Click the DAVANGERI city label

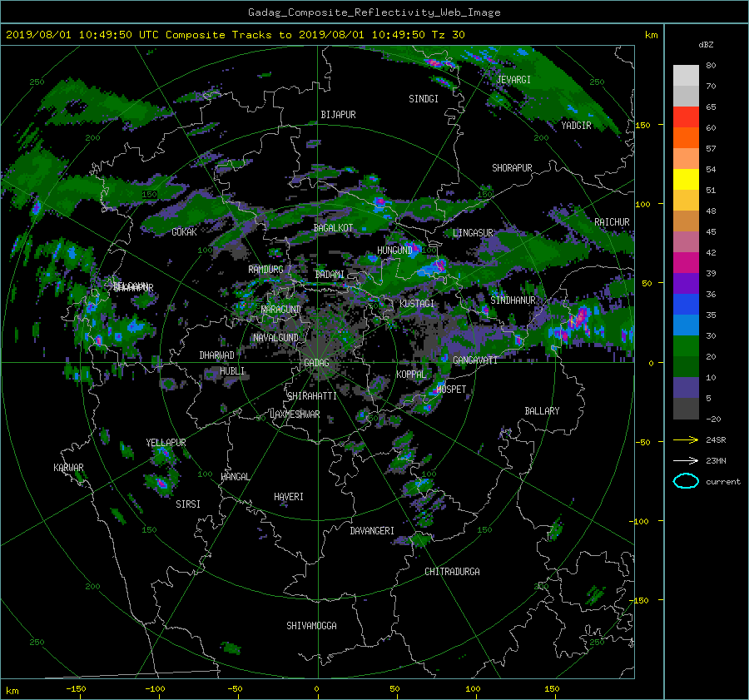[372, 531]
